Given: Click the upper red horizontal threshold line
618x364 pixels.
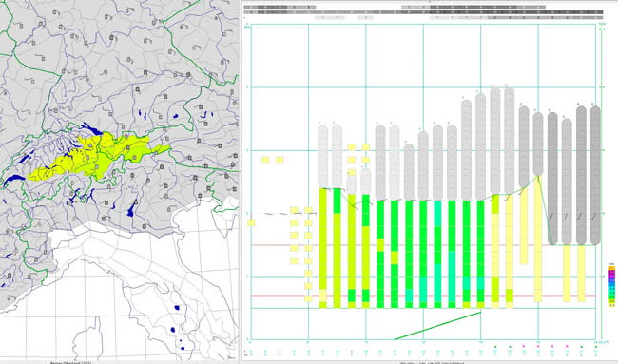Looking at the screenshot, I should [423, 245].
